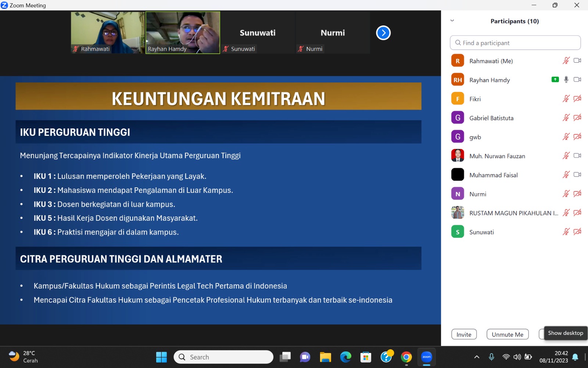588x368 pixels.
Task: Open Microsoft Edge from taskbar
Action: [x=345, y=357]
